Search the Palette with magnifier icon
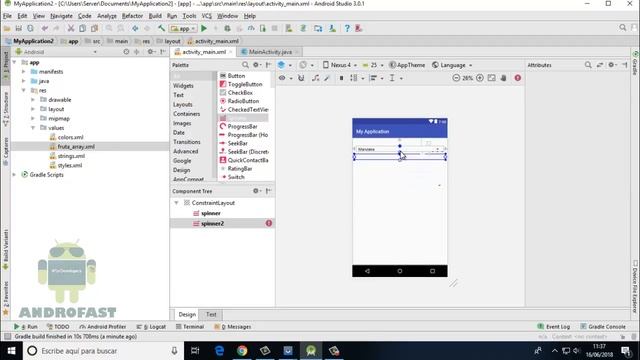 point(245,65)
